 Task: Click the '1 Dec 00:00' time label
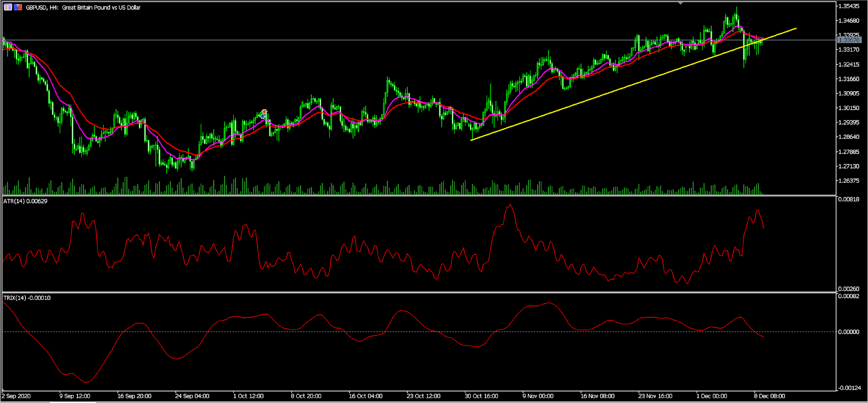point(712,396)
